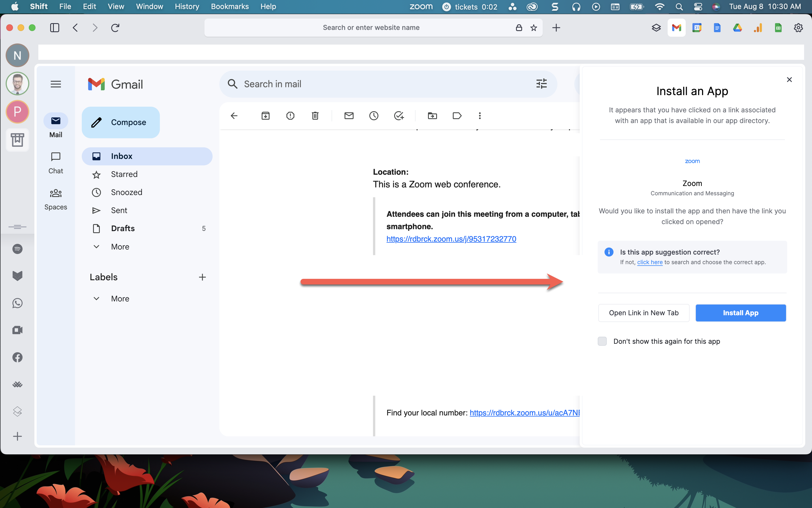
Task: Select the P account avatar
Action: [17, 111]
